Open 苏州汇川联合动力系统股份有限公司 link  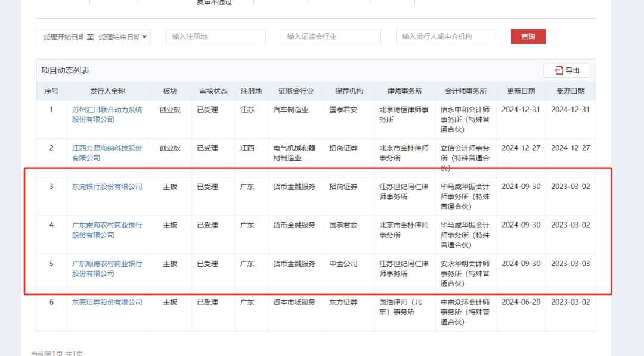click(107, 114)
